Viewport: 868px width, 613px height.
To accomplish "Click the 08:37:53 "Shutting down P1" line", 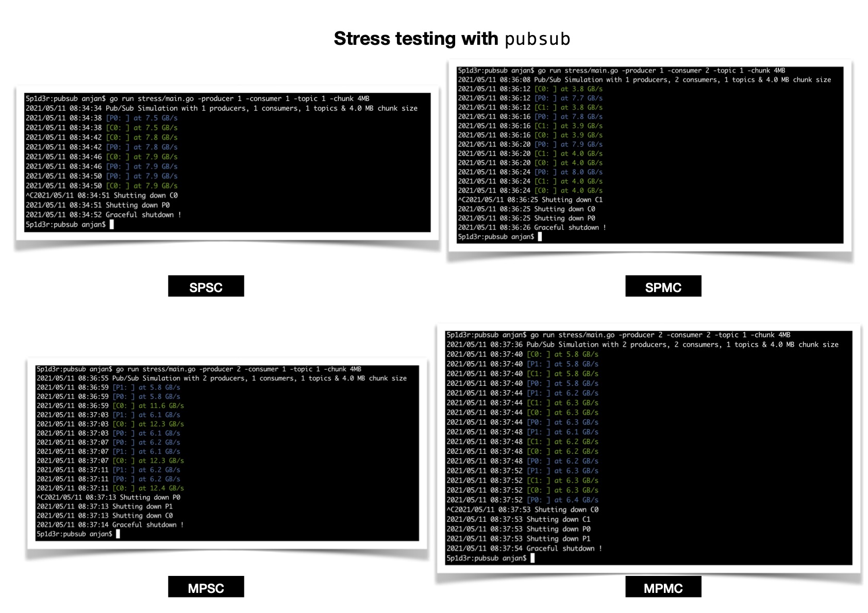I will click(x=519, y=539).
